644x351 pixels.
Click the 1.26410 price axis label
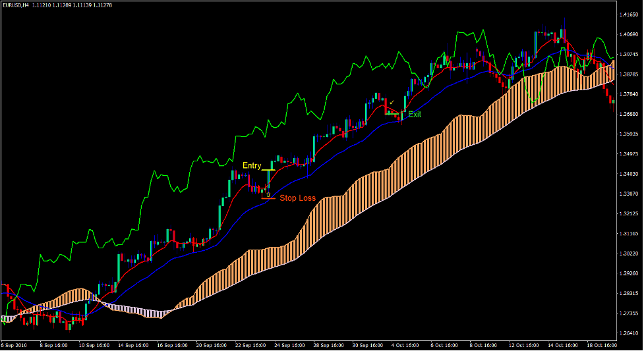[x=628, y=333]
